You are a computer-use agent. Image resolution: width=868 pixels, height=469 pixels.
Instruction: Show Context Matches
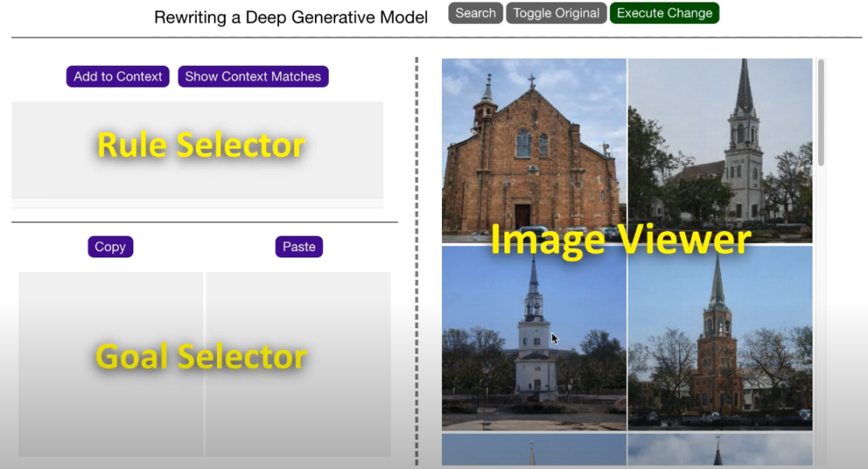(253, 76)
